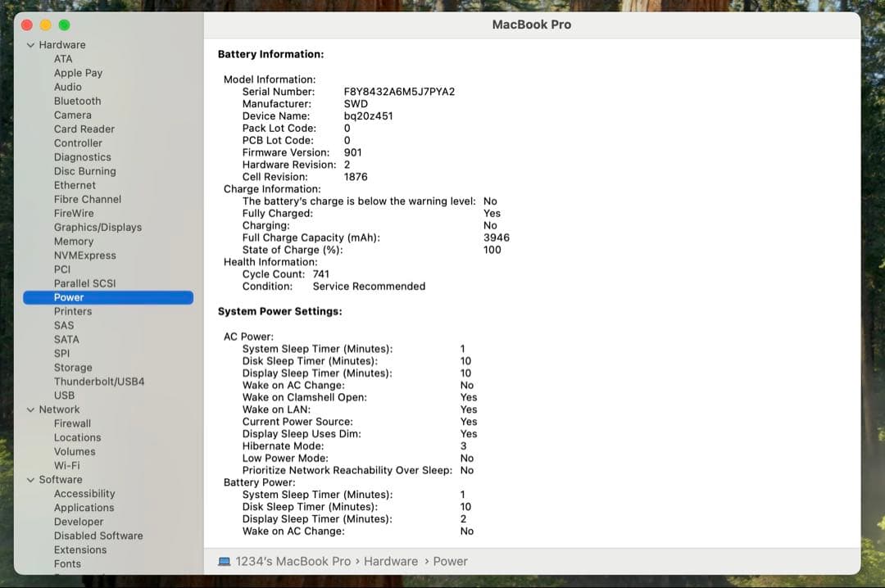Select Camera under Hardware
The height and width of the screenshot is (588, 885).
click(73, 115)
